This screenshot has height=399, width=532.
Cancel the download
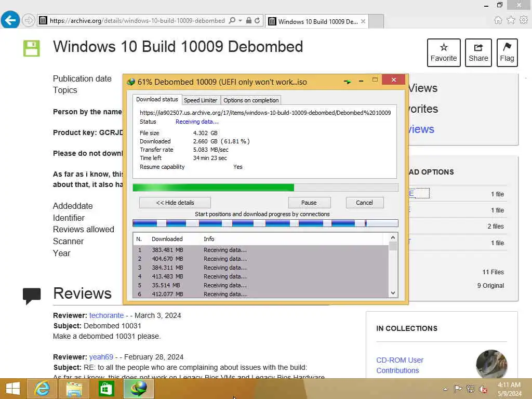pyautogui.click(x=364, y=203)
